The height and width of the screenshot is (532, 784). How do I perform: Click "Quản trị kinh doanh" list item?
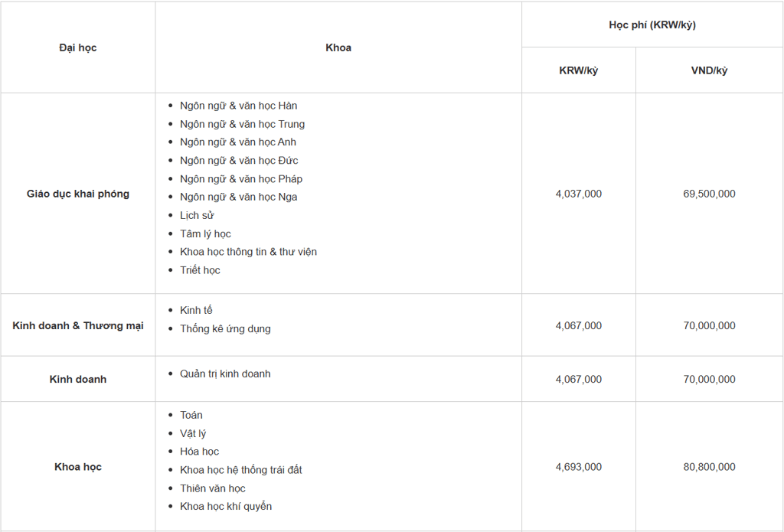click(x=225, y=374)
